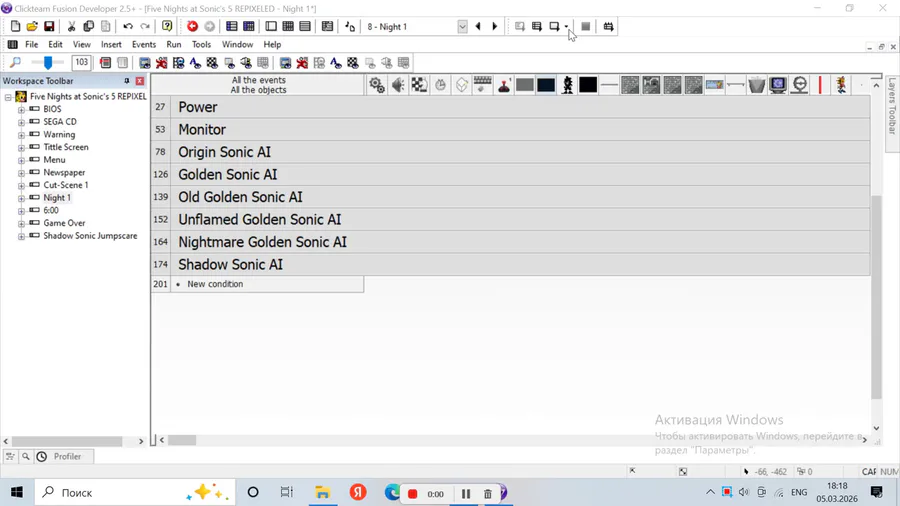Click the event editor vertical scrollbar
The width and height of the screenshot is (900, 506).
coord(876,297)
